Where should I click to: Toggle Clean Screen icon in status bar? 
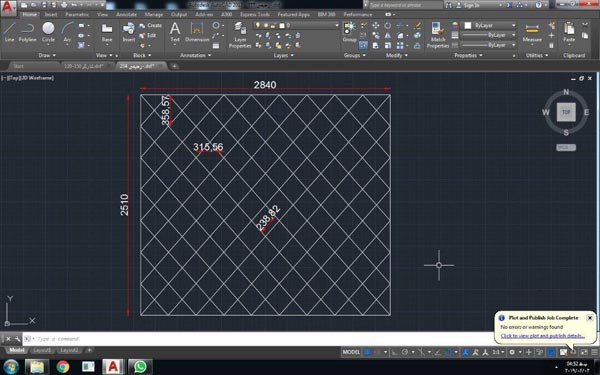(x=584, y=352)
